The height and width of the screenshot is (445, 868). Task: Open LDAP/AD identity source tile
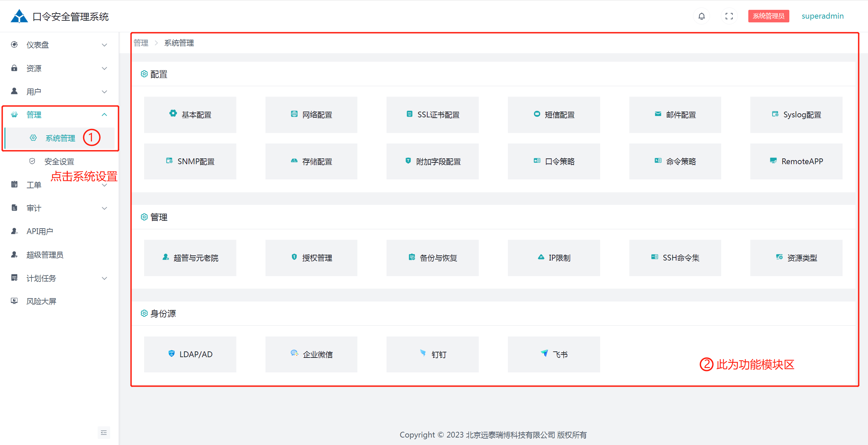(x=190, y=354)
